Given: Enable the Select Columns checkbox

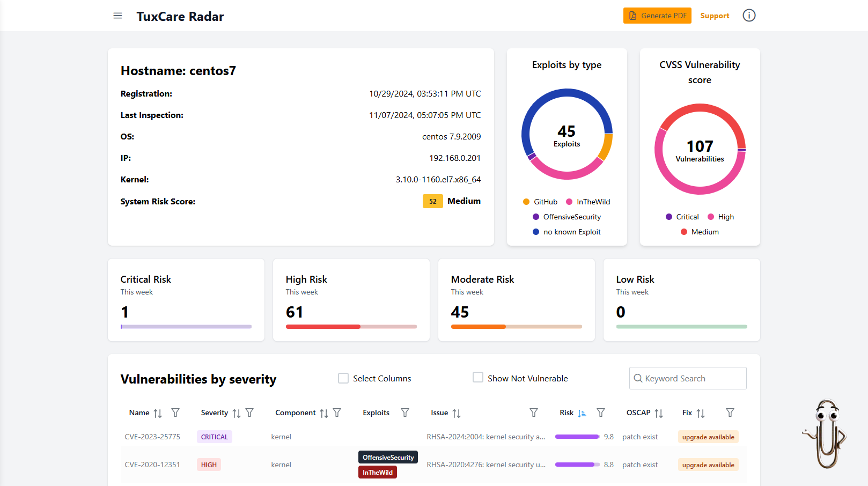Looking at the screenshot, I should (343, 378).
